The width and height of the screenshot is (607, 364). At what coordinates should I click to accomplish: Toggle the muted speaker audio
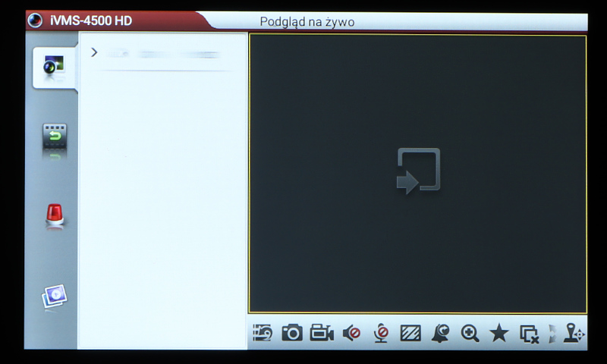point(351,333)
